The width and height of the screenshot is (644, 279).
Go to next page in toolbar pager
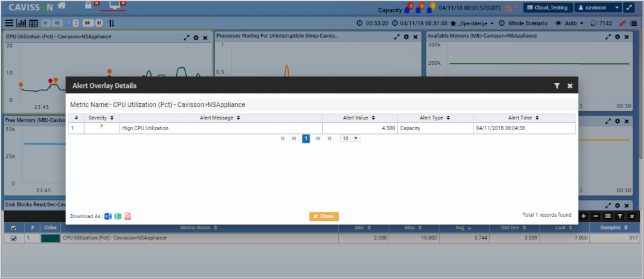88,23
